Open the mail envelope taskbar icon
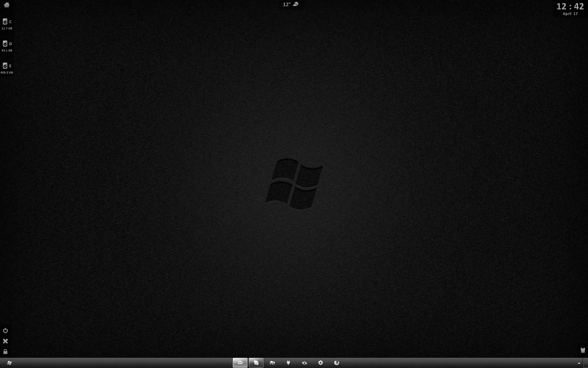 click(x=240, y=363)
